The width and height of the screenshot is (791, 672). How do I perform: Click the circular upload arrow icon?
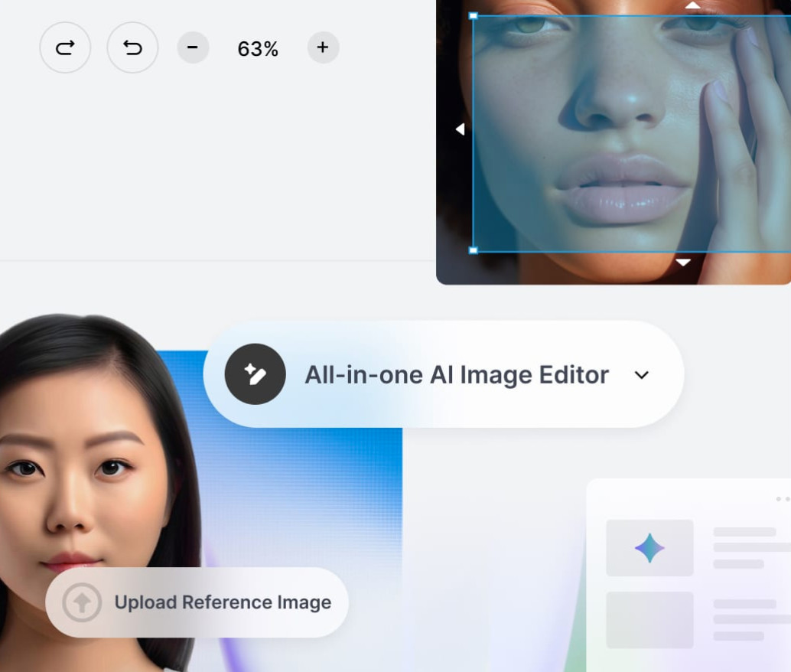click(81, 602)
